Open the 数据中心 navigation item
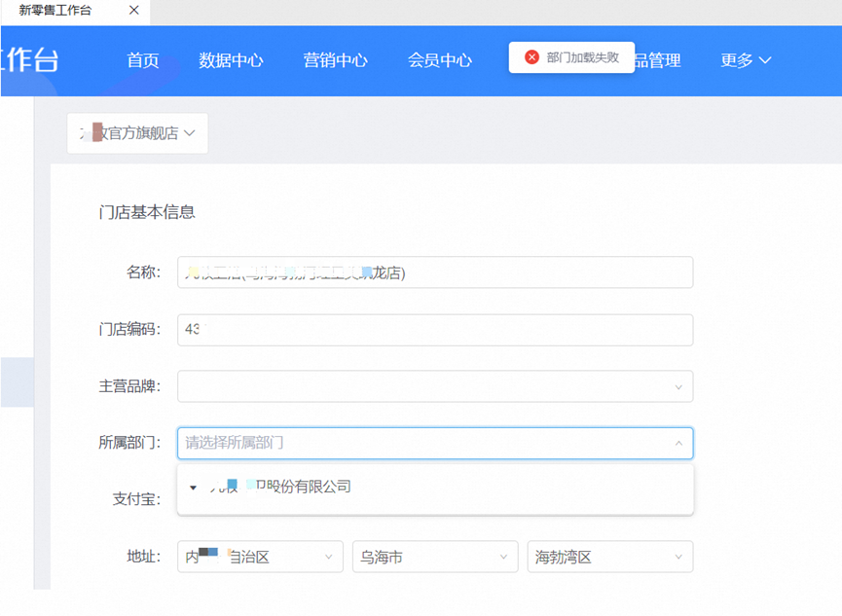 coord(231,60)
